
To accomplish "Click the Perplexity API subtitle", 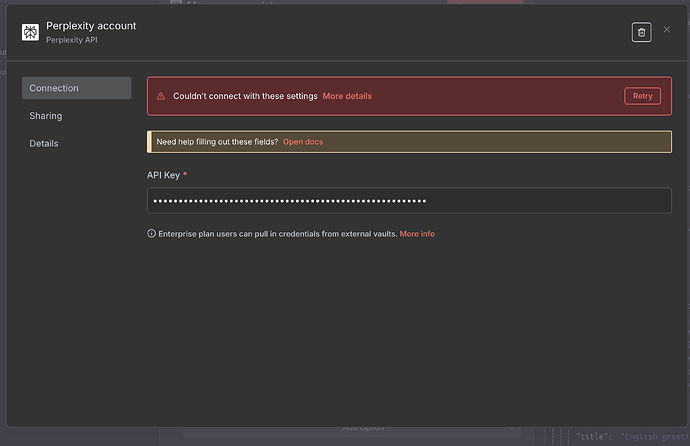I will point(72,40).
